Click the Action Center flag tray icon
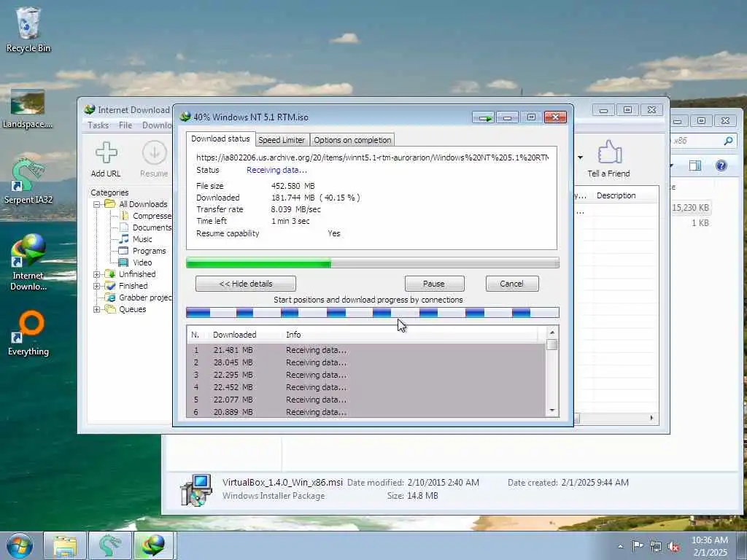Viewport: 747px width, 560px height. [x=638, y=545]
